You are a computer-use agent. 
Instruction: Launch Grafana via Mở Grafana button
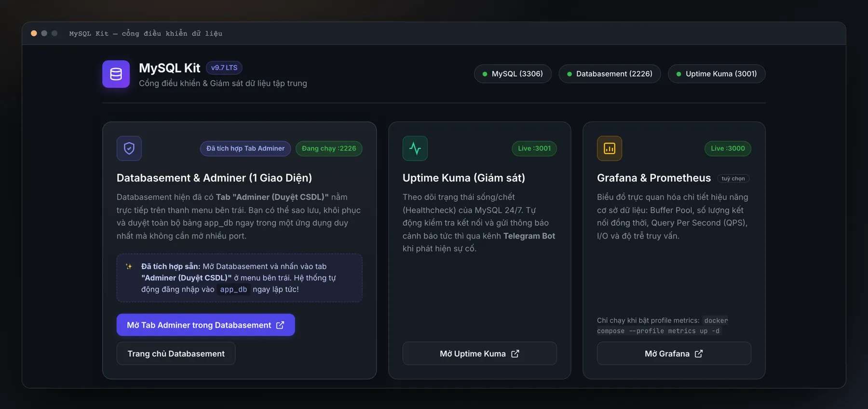click(x=674, y=354)
